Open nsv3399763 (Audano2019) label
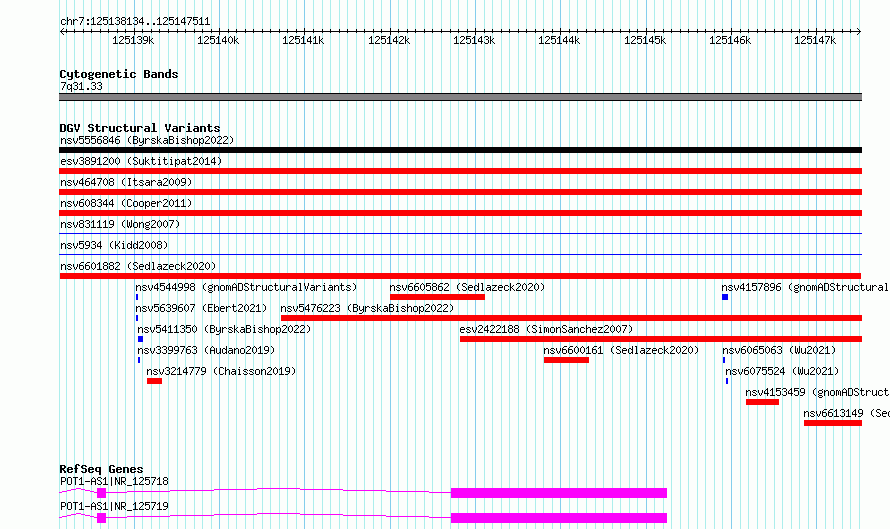Viewport: 890px width, 529px height. (206, 350)
